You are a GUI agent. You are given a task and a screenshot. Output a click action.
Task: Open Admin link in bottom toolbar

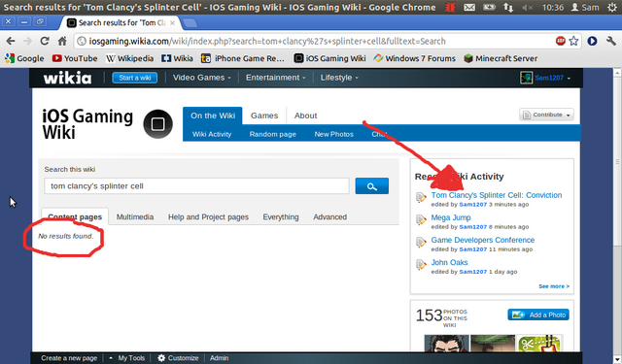(x=219, y=358)
